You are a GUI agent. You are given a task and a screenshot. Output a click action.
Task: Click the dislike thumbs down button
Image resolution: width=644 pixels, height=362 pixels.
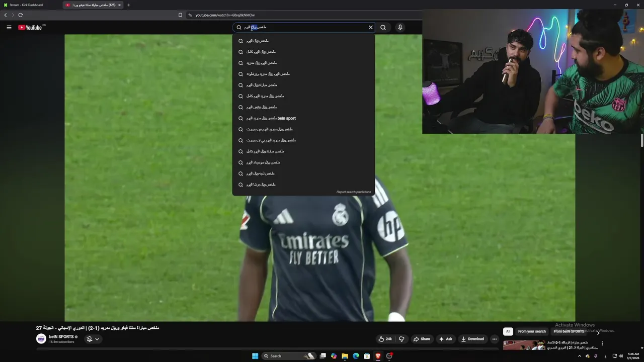pos(401,339)
